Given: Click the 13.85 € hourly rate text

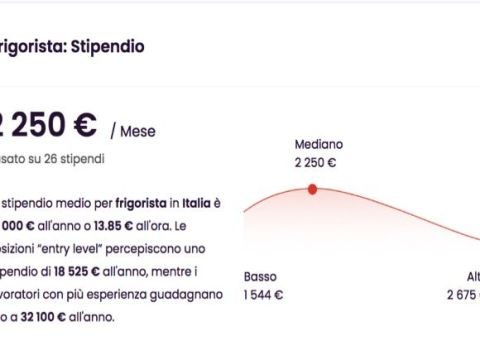Looking at the screenshot, I should pyautogui.click(x=113, y=226).
